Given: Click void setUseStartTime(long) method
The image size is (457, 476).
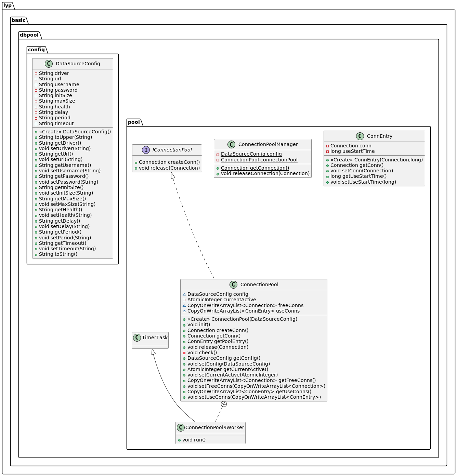Looking at the screenshot, I should click(363, 182).
